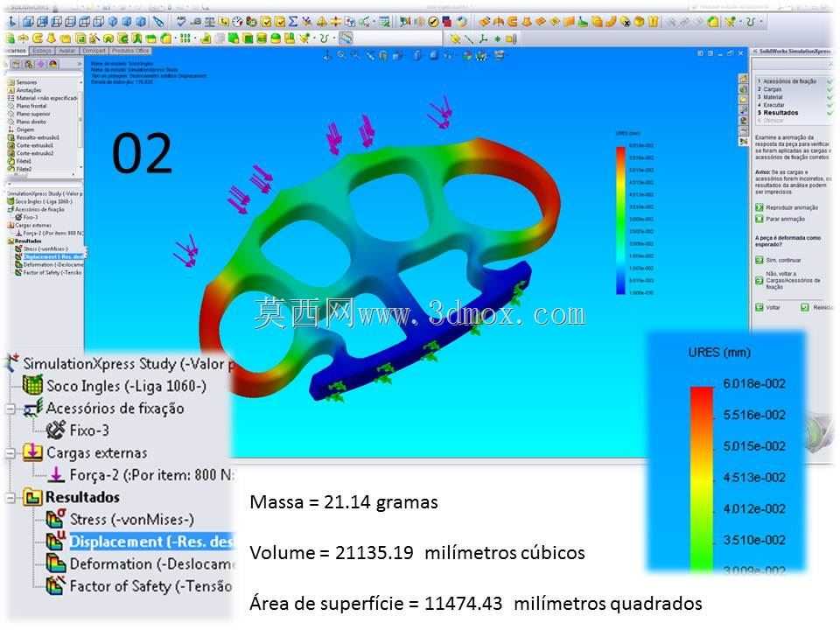Select Filete1 feature in tree

click(20, 161)
